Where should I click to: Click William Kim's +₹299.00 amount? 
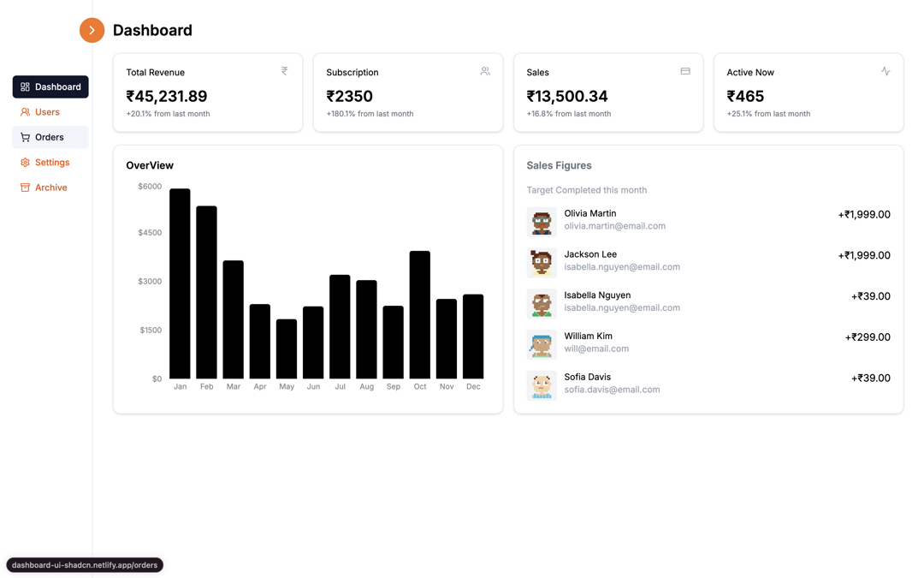868,337
